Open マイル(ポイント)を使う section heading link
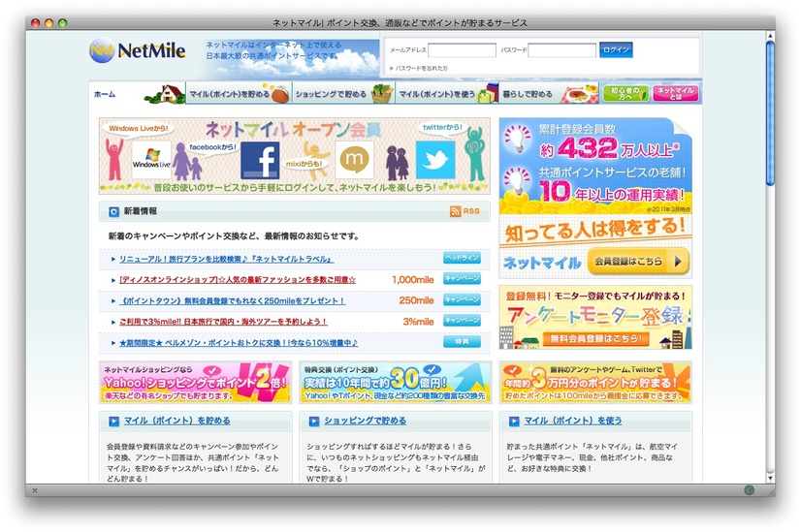This screenshot has width=801, height=532. click(573, 422)
